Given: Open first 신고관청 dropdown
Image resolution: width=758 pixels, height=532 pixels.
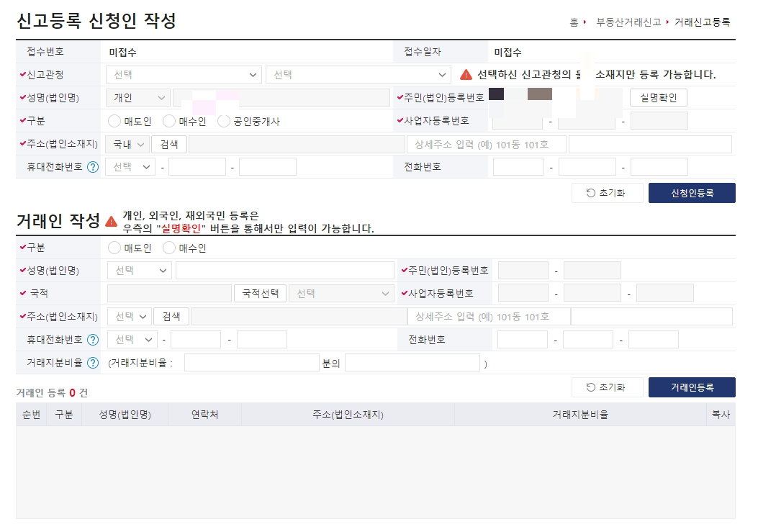Looking at the screenshot, I should tap(184, 75).
